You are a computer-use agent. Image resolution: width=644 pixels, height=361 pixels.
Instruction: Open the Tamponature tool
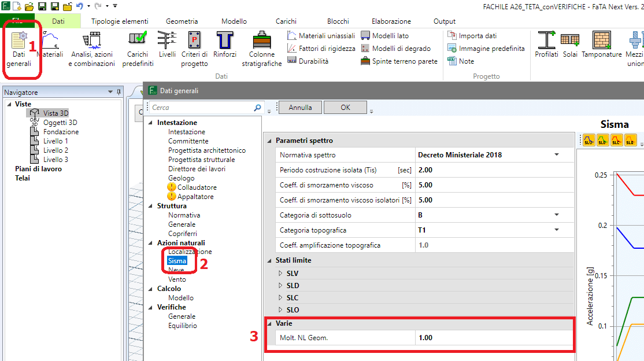[602, 45]
